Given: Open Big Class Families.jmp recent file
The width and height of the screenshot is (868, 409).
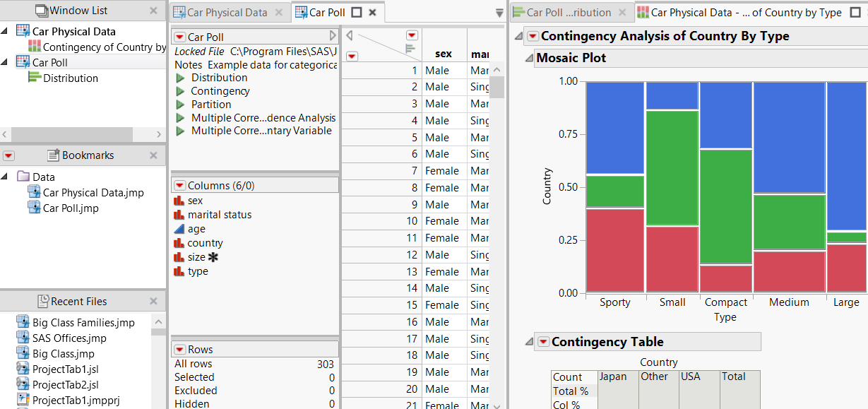Looking at the screenshot, I should 83,323.
